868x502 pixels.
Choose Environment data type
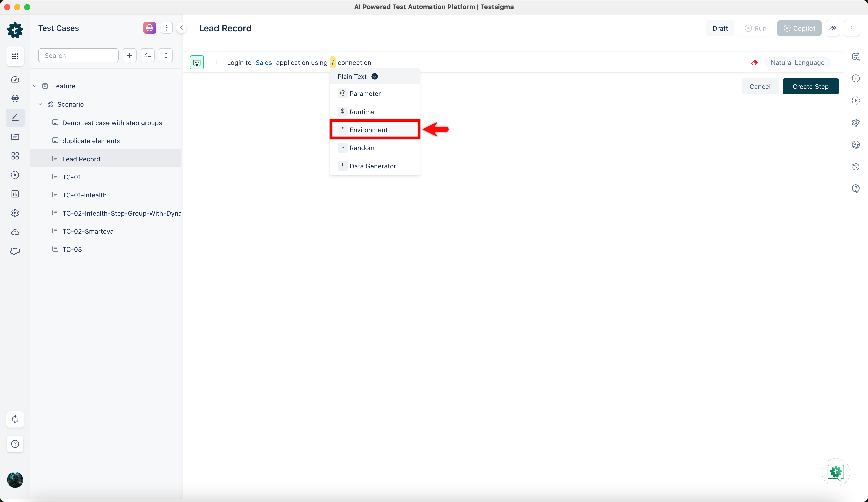pos(374,130)
